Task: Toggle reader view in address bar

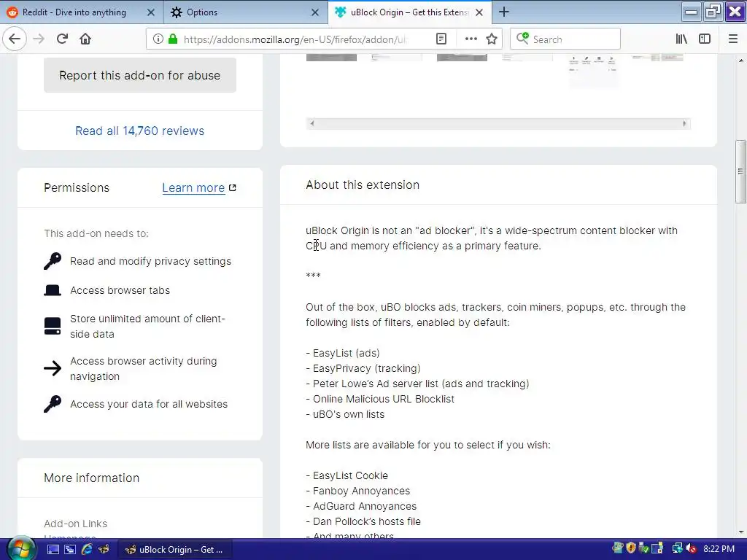Action: (441, 39)
